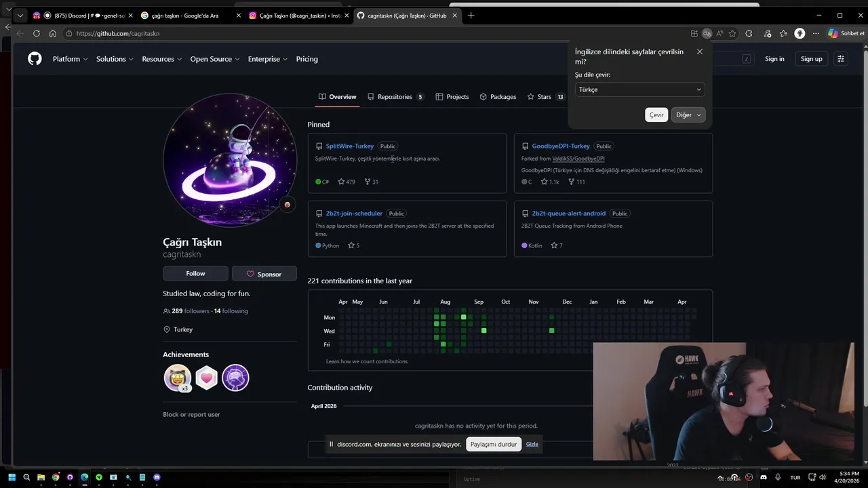Add this page to favorites star

(x=732, y=33)
